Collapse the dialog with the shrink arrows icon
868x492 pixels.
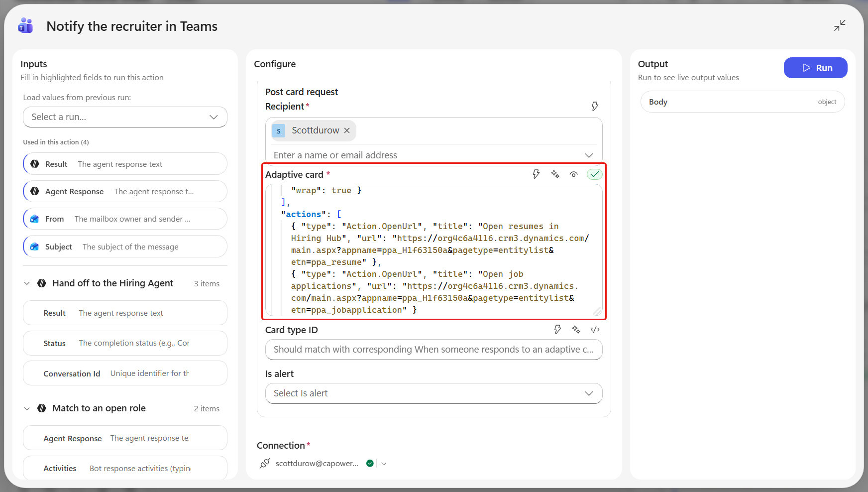840,25
